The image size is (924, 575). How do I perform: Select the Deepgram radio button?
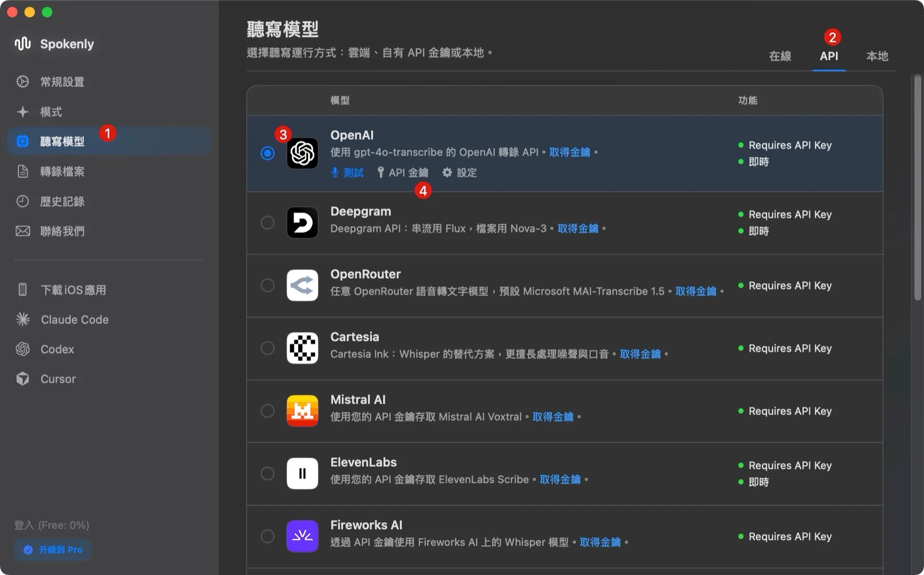(x=267, y=222)
